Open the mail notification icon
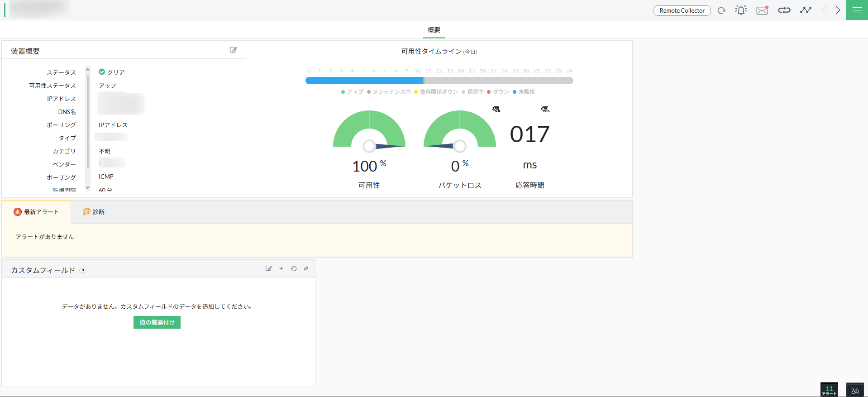 (763, 10)
